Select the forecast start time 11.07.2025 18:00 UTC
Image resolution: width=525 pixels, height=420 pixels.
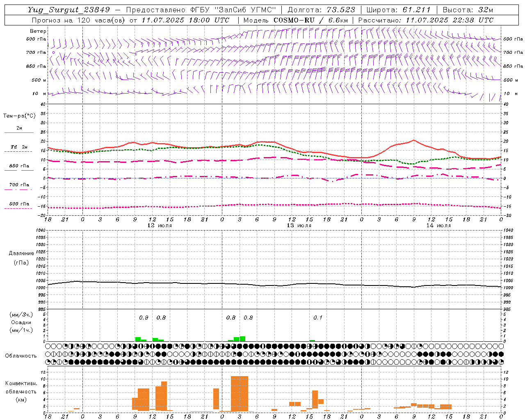(185, 20)
